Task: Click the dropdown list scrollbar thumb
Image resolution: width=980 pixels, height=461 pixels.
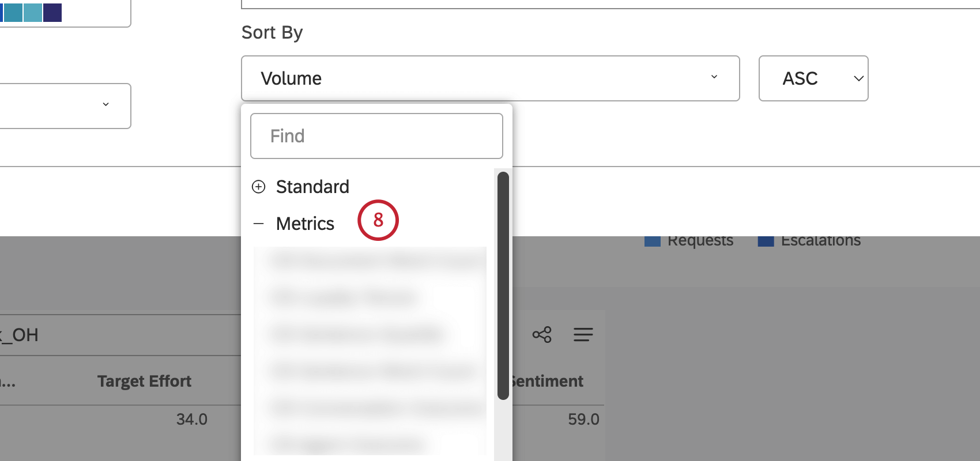Action: tap(503, 285)
